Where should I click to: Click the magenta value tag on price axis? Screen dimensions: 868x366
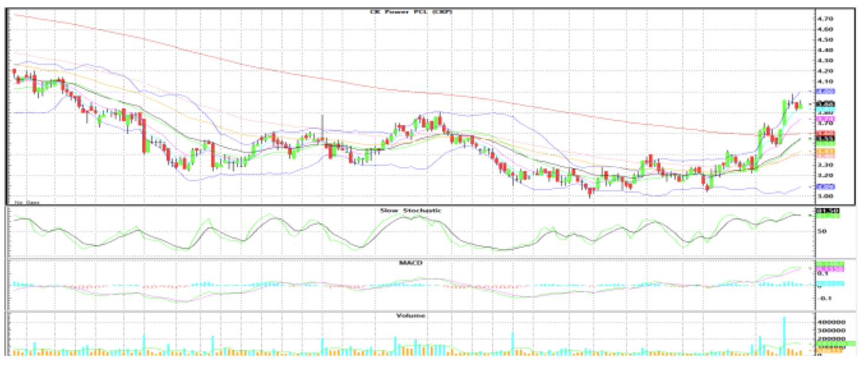[x=824, y=119]
